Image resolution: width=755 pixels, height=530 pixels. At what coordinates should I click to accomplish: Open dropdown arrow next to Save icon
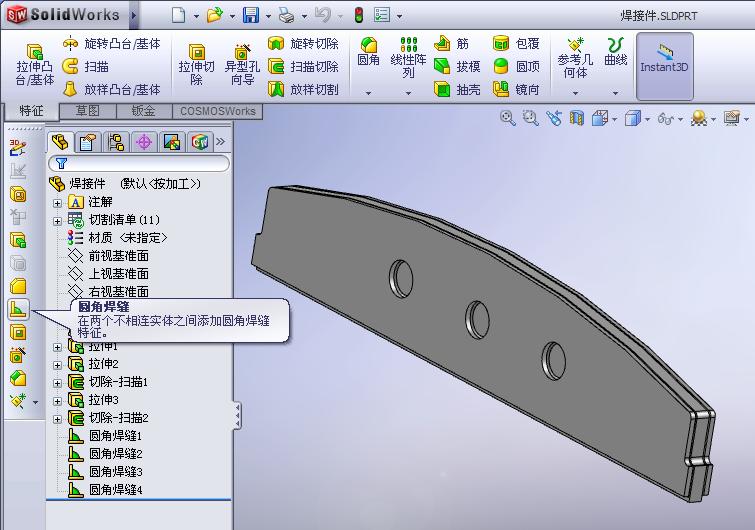pos(268,16)
